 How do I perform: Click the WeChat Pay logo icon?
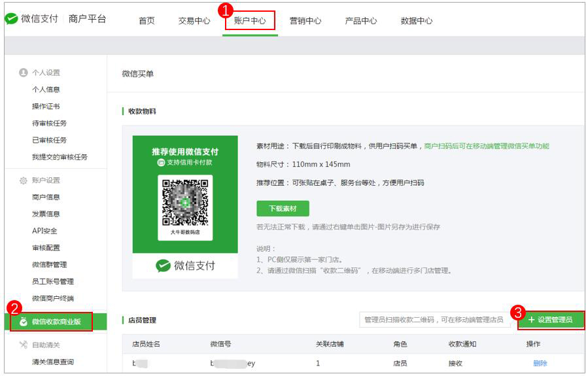tap(11, 19)
